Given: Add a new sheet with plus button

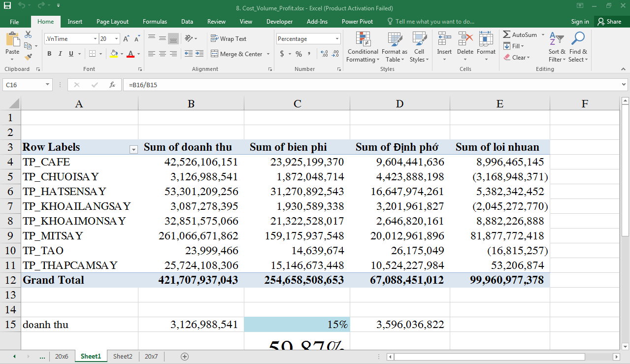Looking at the screenshot, I should coord(185,356).
